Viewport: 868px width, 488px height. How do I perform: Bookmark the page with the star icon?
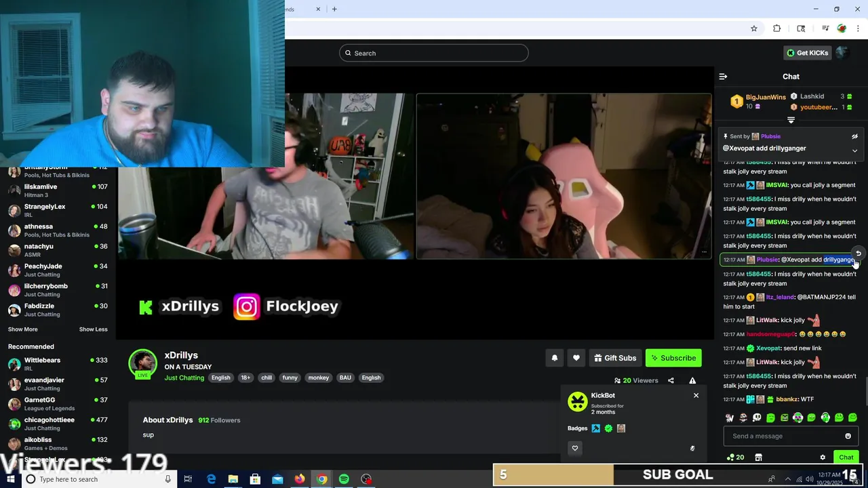point(753,28)
